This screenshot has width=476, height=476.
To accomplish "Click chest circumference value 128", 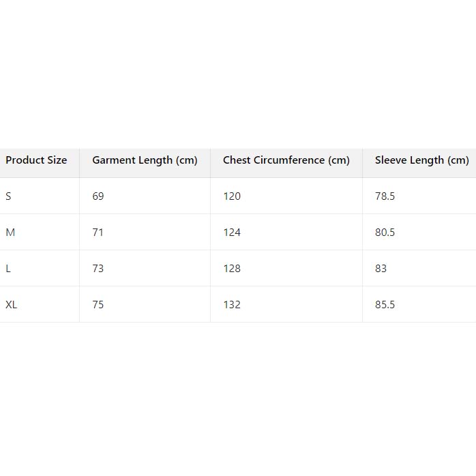I will pos(232,269).
